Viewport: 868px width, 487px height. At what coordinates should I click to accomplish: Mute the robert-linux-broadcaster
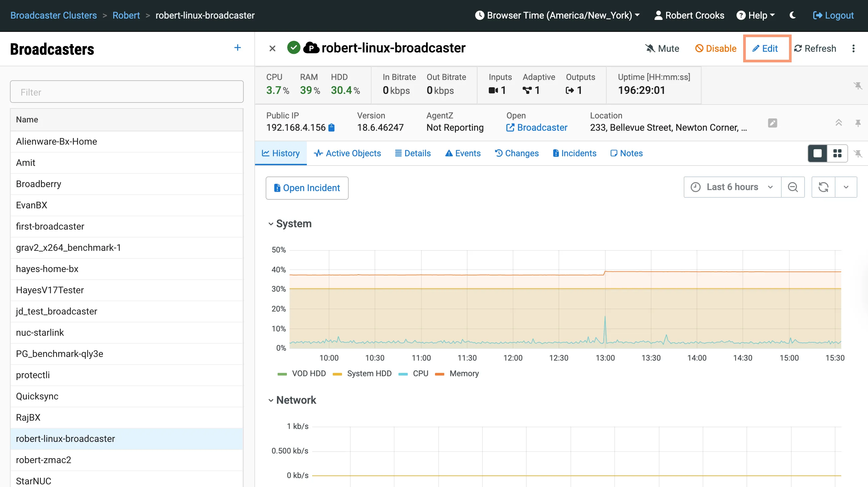(x=662, y=48)
